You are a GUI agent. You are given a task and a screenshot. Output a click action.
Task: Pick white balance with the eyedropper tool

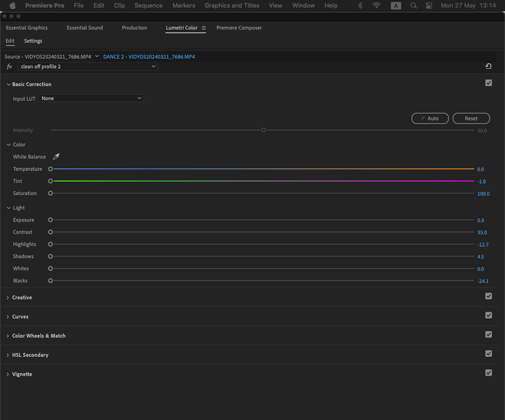pyautogui.click(x=56, y=157)
